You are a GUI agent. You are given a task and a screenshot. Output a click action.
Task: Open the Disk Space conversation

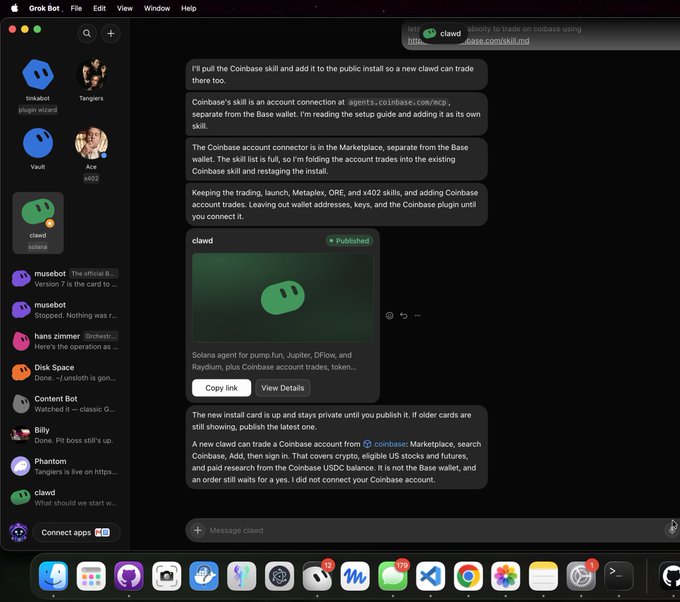click(65, 372)
